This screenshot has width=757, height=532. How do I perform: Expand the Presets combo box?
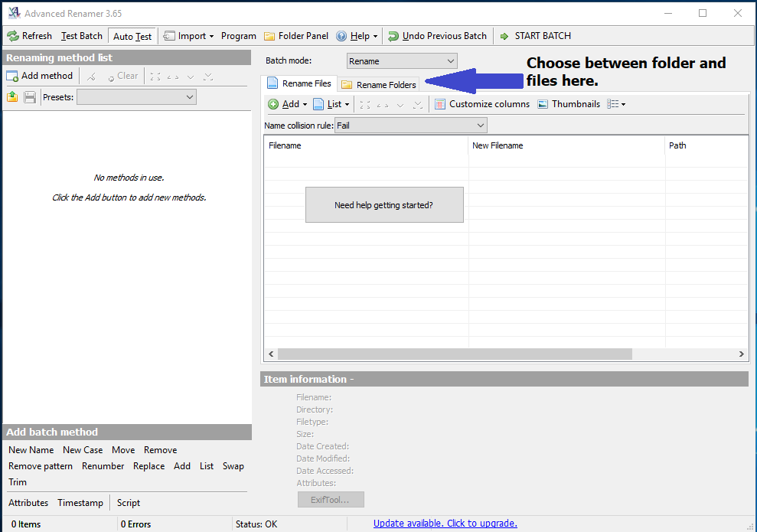(136, 97)
